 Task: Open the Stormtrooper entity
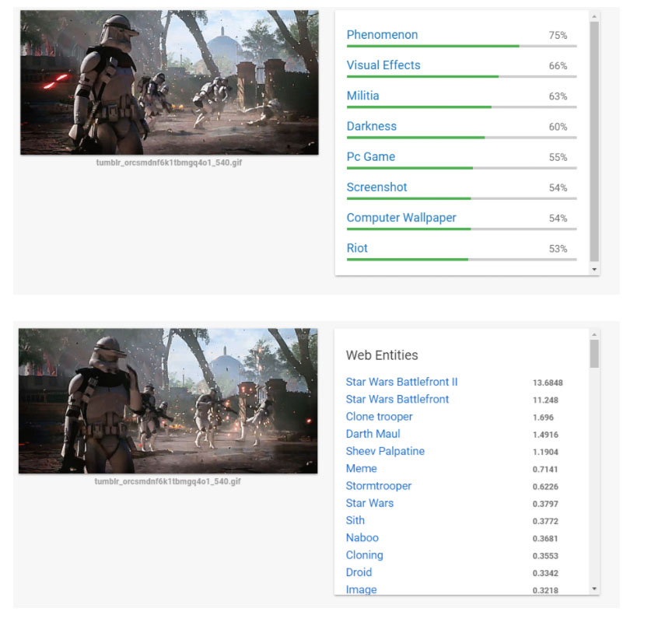tap(379, 486)
